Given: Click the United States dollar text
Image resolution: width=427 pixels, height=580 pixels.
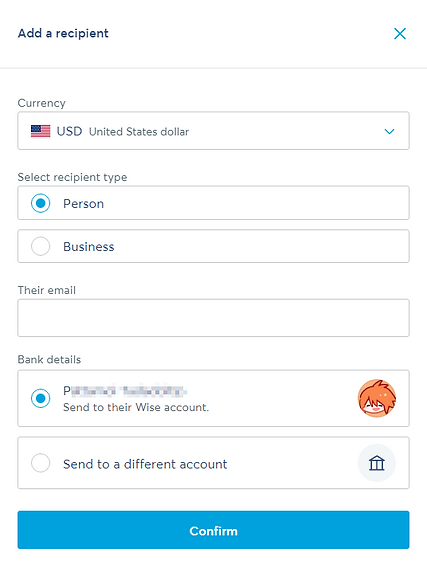Looking at the screenshot, I should [139, 132].
